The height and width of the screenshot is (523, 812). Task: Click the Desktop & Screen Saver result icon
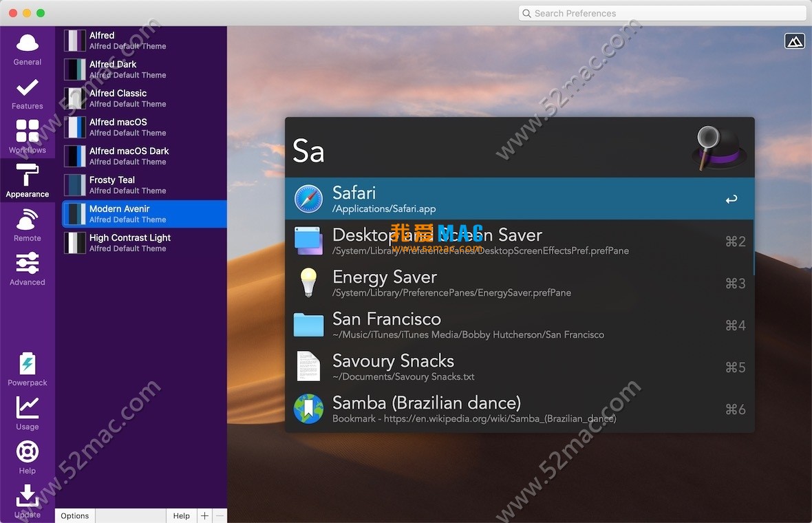309,241
